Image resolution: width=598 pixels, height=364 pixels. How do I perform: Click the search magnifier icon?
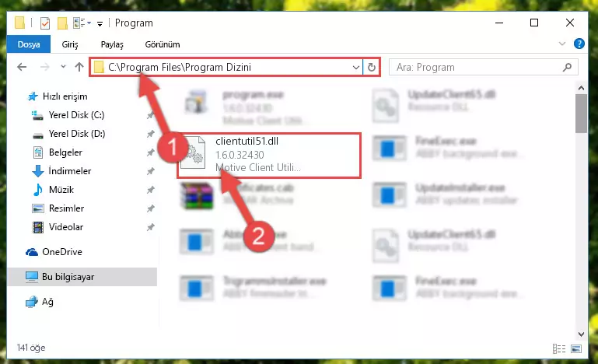coord(567,68)
